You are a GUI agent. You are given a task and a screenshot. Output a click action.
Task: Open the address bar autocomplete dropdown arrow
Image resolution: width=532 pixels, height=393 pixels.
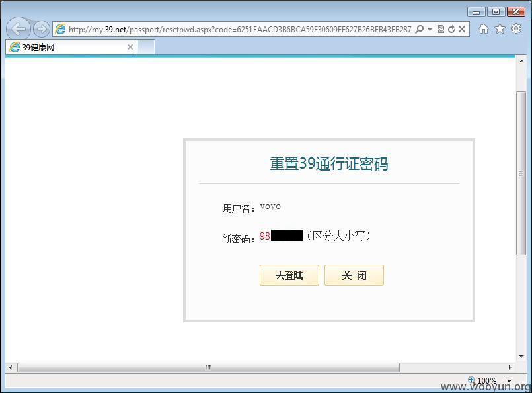click(x=430, y=30)
